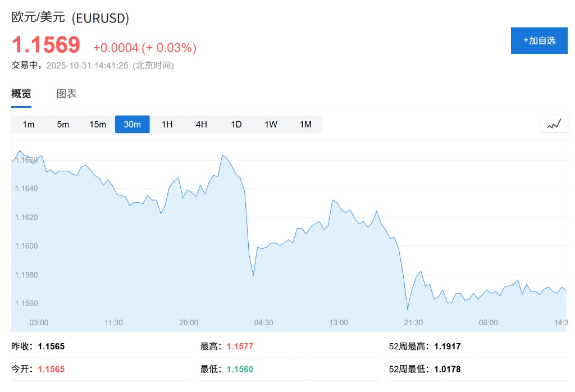Click the 52周最高 value 1.1917
This screenshot has width=575, height=392.
pyautogui.click(x=448, y=347)
